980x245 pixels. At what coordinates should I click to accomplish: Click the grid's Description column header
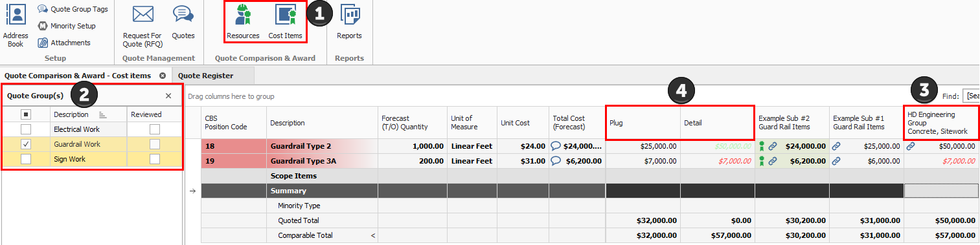pos(322,122)
